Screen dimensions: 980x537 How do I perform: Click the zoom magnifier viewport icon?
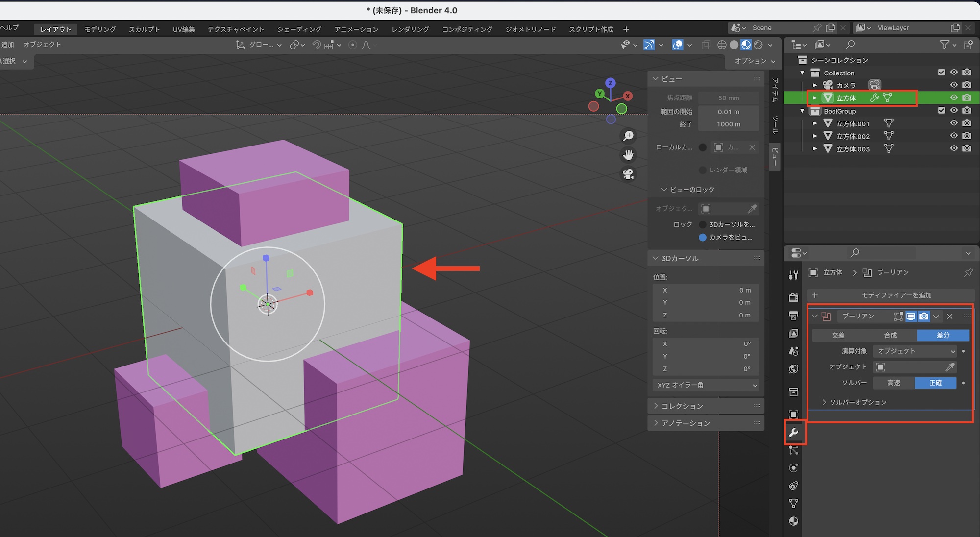pos(628,136)
